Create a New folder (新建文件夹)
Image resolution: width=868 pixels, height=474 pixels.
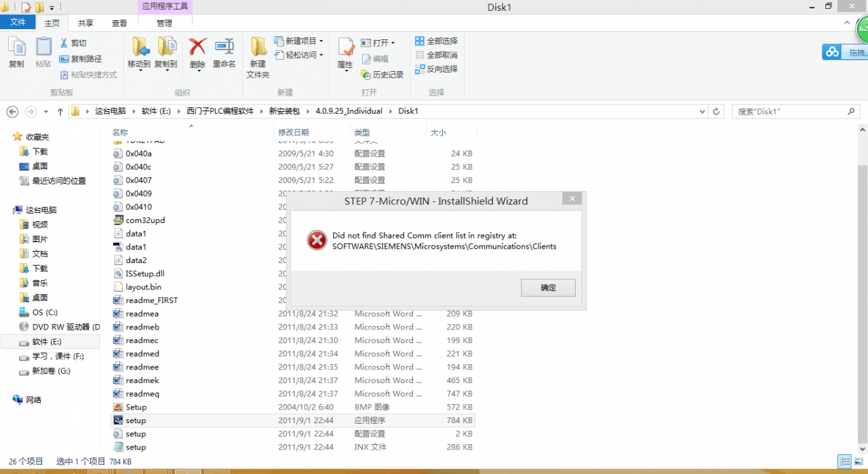(x=258, y=57)
